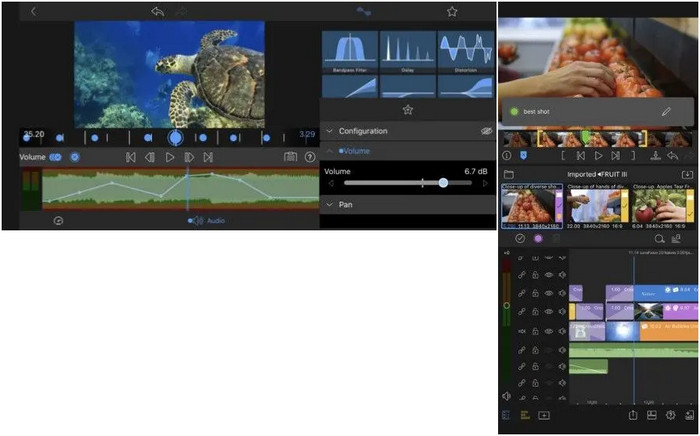Reset edits with the circular arrow icon
This screenshot has height=436, width=700.
(x=58, y=220)
